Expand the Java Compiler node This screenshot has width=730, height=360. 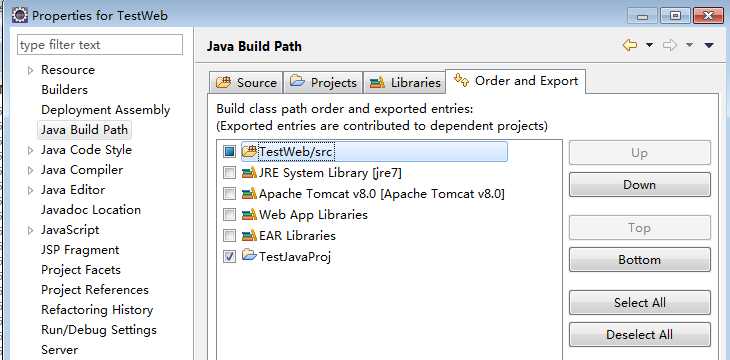click(x=31, y=170)
